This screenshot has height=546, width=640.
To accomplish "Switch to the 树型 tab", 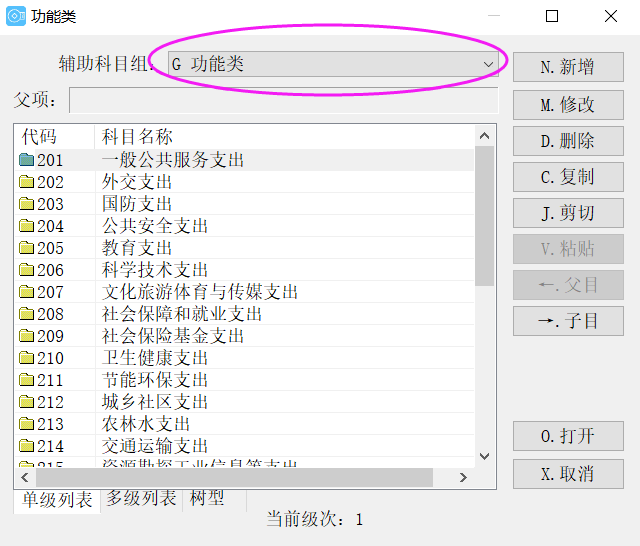I will [207, 499].
